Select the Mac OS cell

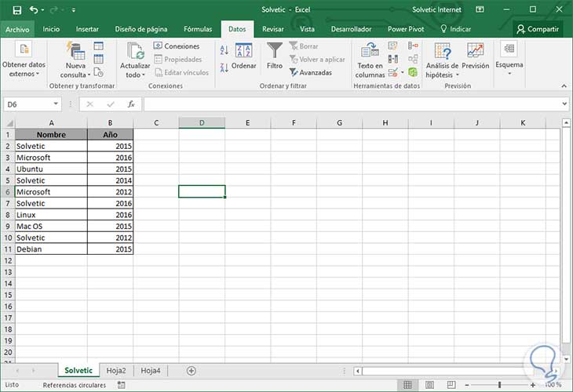[51, 227]
